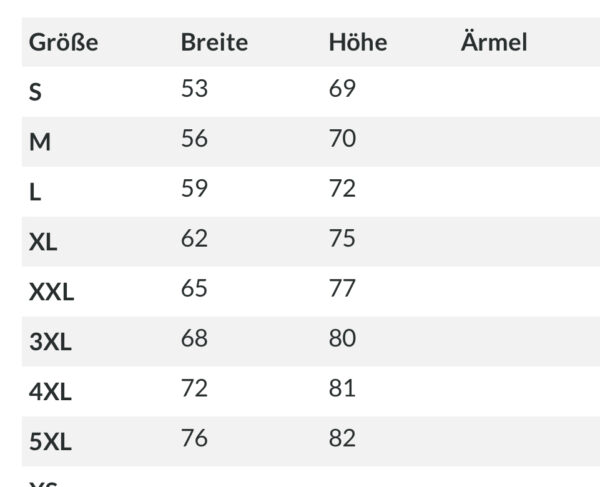The image size is (600, 487).
Task: Click the Breite value 53
Action: [194, 88]
